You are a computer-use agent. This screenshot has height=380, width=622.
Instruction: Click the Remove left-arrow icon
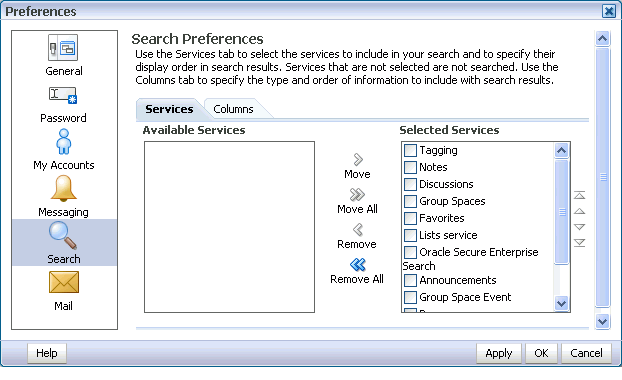pos(358,229)
